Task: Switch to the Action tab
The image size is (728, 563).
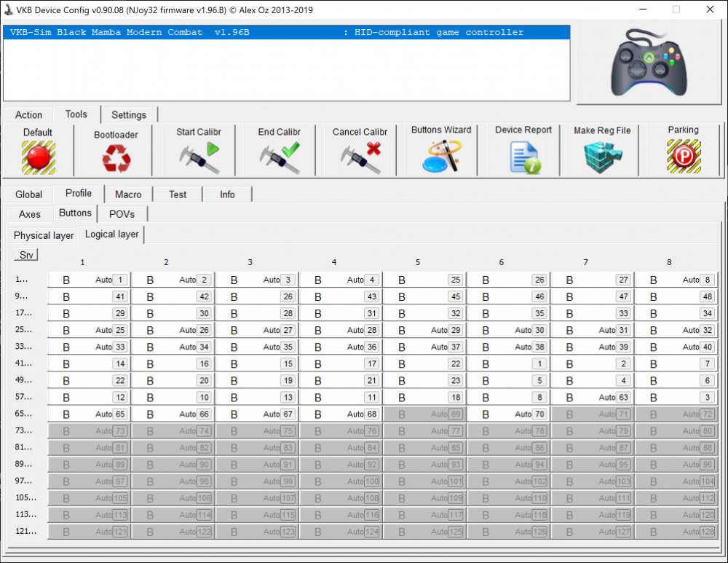Action: pos(28,115)
